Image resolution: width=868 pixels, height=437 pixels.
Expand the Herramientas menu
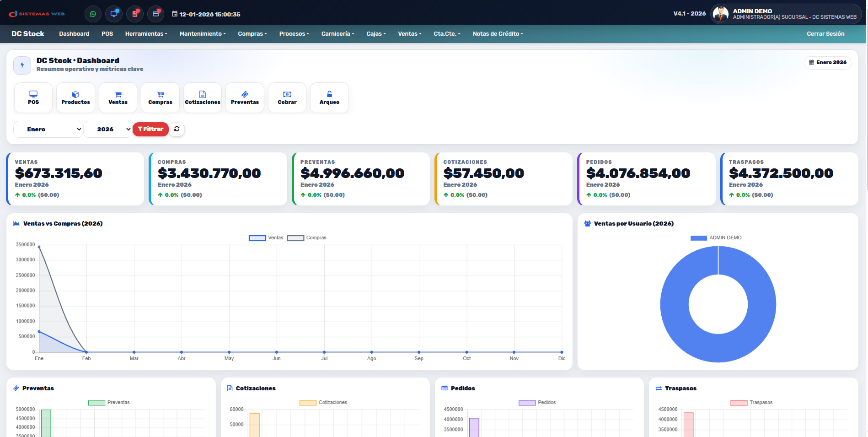[146, 34]
